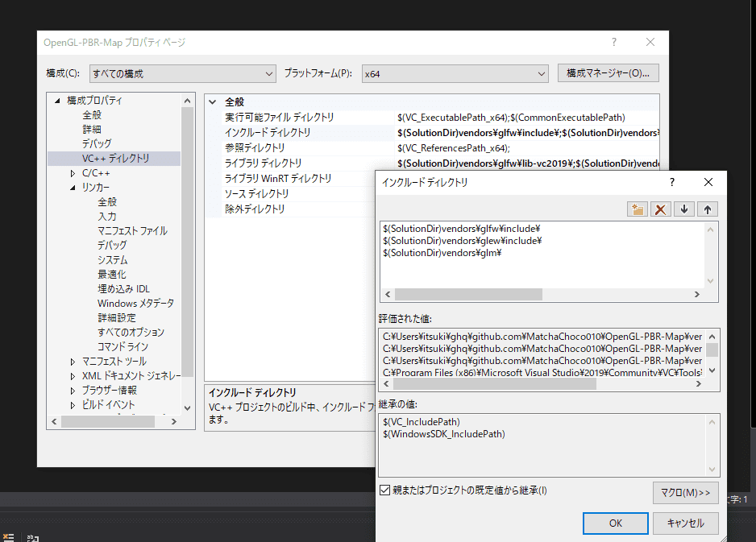Expand the C/C++ tree node
756x542 pixels.
click(72, 172)
